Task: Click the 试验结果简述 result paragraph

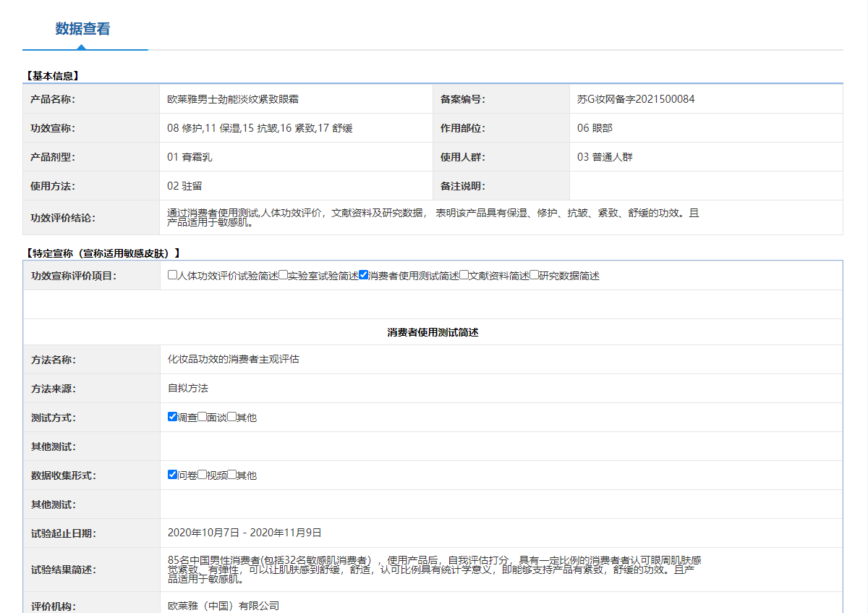Action: pyautogui.click(x=433, y=570)
